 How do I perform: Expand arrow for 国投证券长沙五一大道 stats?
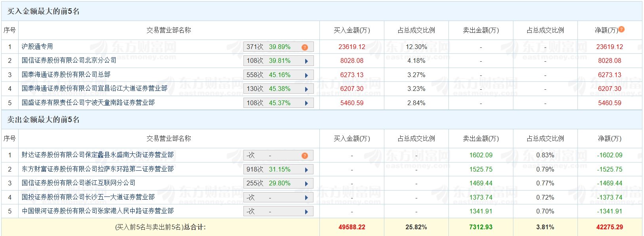coord(306,198)
